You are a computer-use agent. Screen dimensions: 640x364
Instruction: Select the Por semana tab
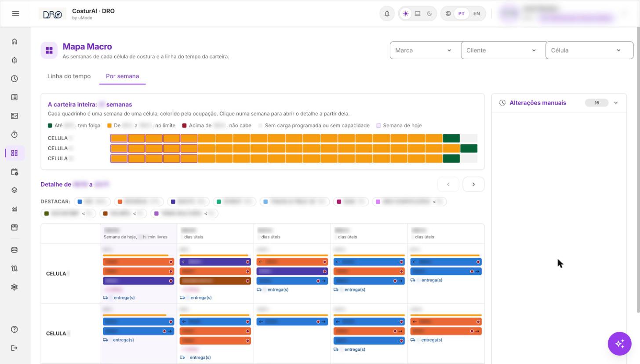[x=122, y=76]
